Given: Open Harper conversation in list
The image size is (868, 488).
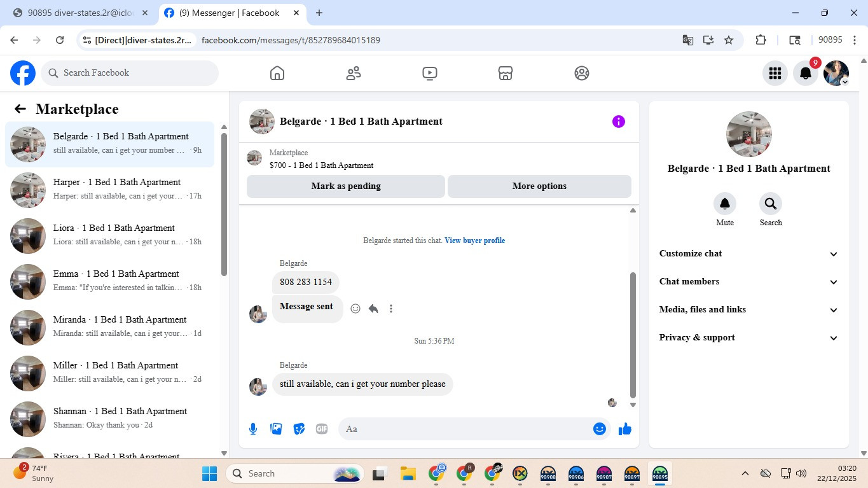Looking at the screenshot, I should coord(109,190).
